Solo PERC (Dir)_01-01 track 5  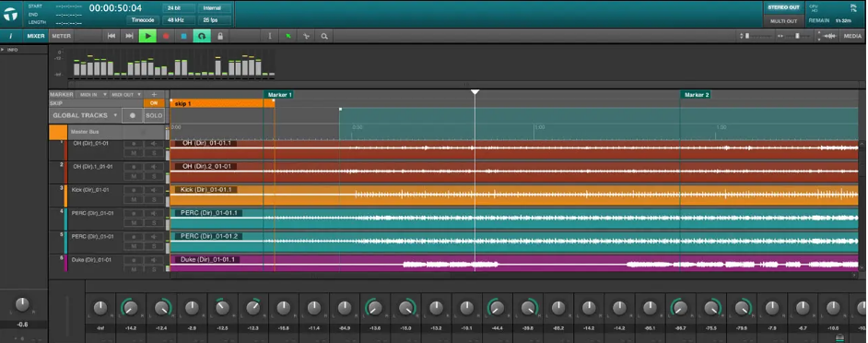[153, 246]
